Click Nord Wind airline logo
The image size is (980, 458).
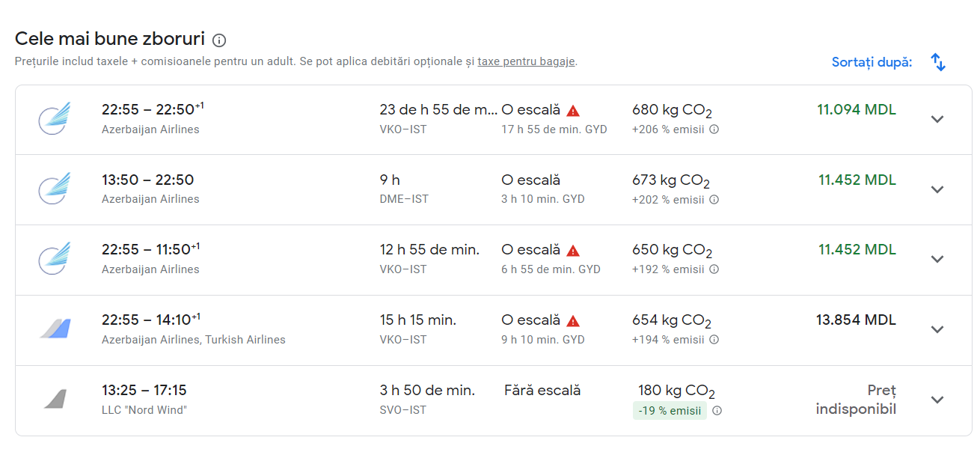(x=55, y=400)
